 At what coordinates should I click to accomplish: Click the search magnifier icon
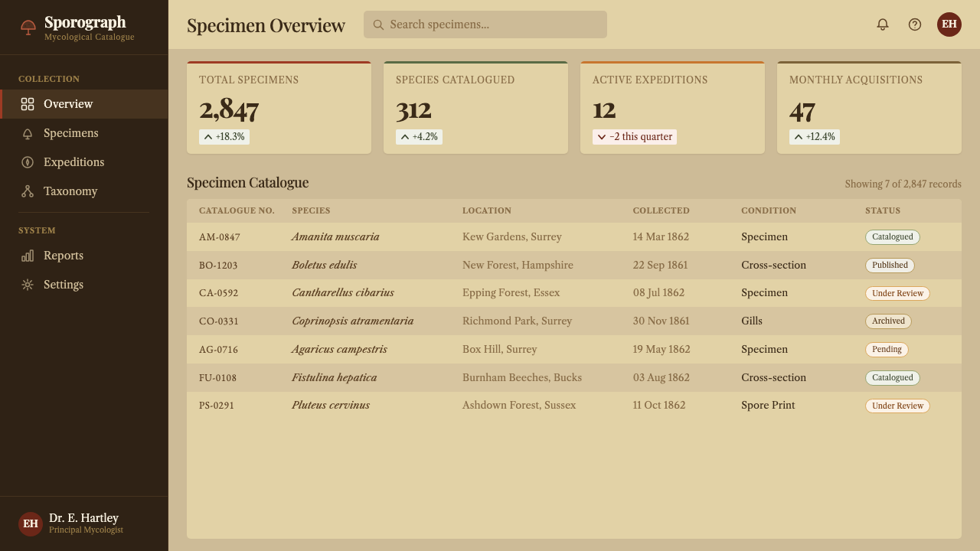378,24
